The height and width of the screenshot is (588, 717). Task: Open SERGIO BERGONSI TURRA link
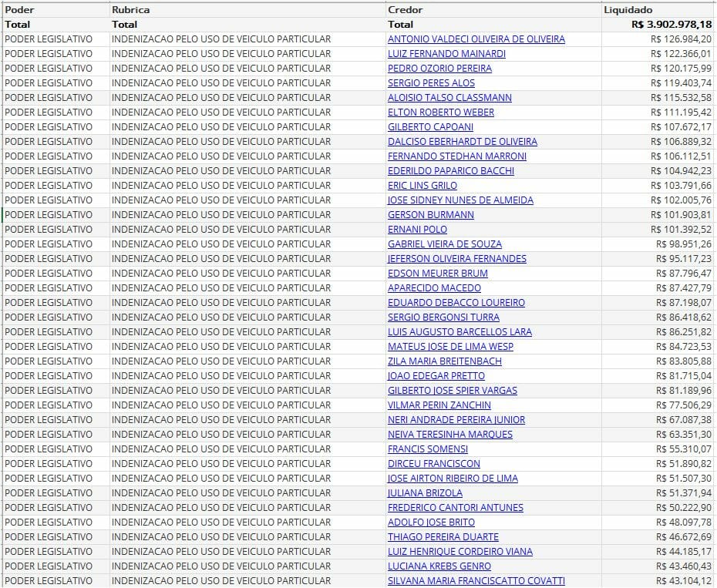pyautogui.click(x=443, y=318)
